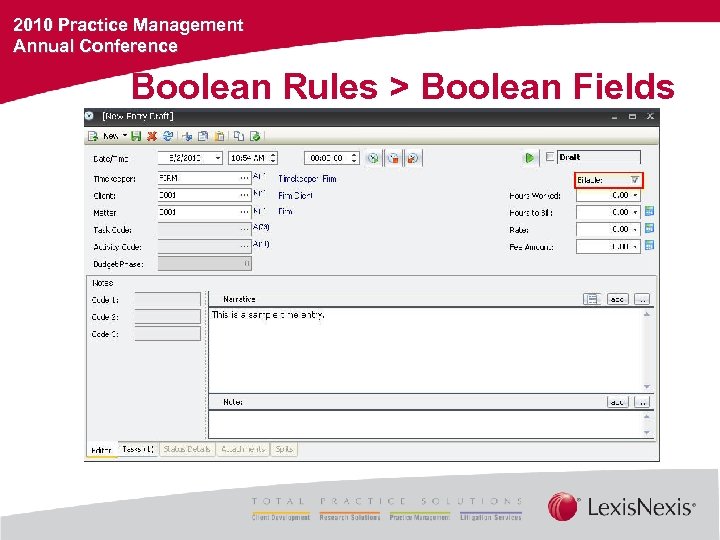Open the calculator icon beside Rate
The height and width of the screenshot is (540, 720).
point(649,228)
